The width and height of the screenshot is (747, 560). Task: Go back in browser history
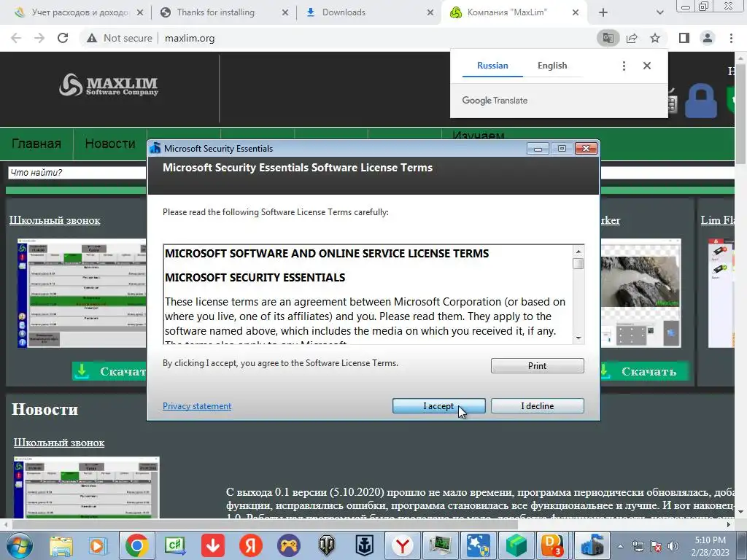click(16, 38)
